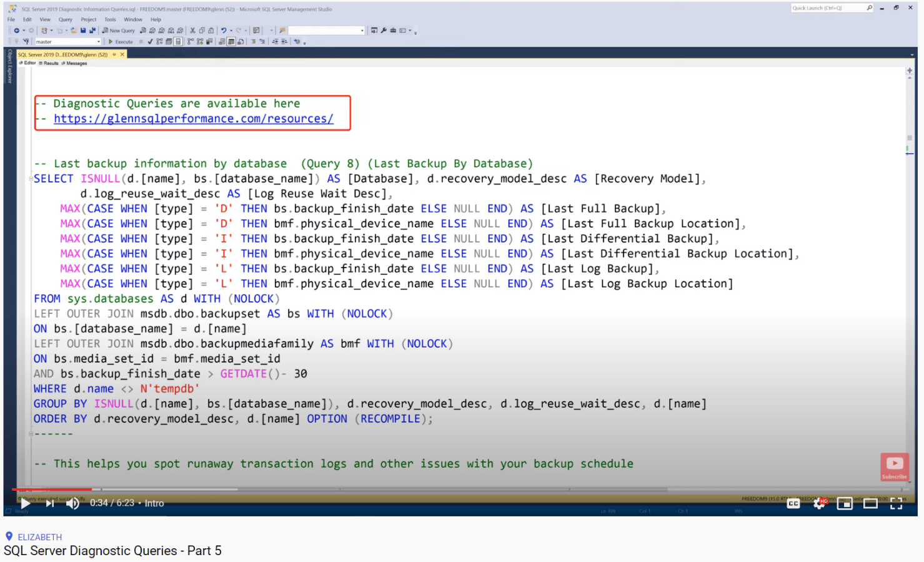Image resolution: width=924 pixels, height=562 pixels.
Task: Switch to the Editor tab
Action: point(28,63)
